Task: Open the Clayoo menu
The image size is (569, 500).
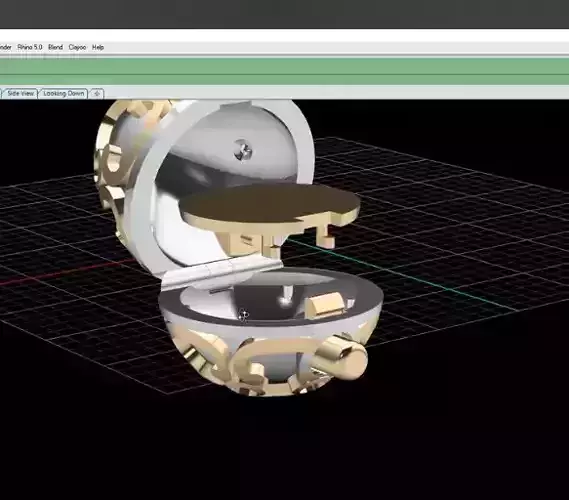Action: coord(77,47)
